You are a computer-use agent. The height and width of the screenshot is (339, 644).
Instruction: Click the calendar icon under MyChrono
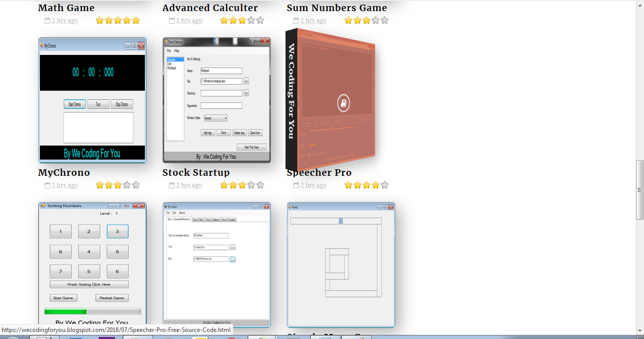[x=47, y=185]
